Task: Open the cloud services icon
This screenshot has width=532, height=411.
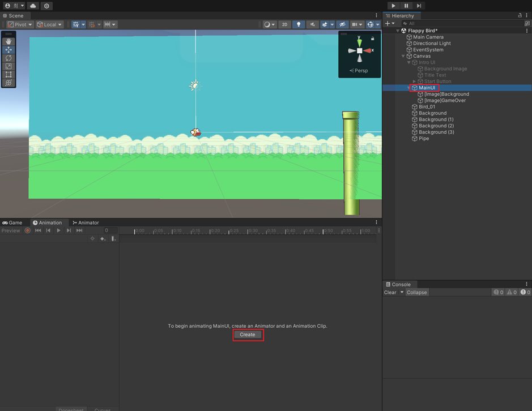Action: [x=33, y=6]
